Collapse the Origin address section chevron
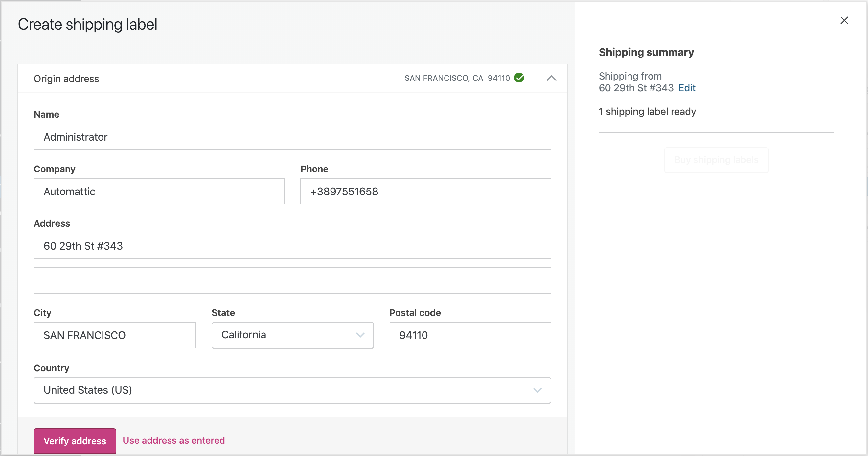 coord(552,78)
